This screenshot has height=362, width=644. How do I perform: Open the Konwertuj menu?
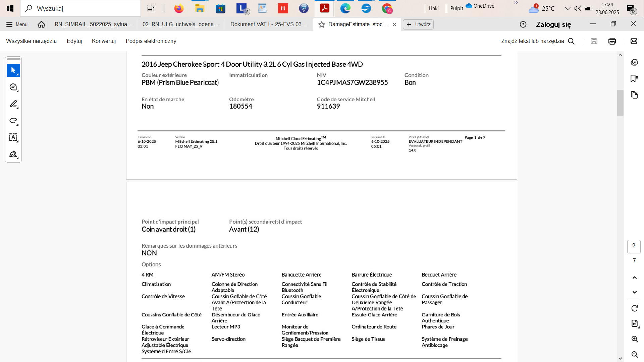point(104,41)
